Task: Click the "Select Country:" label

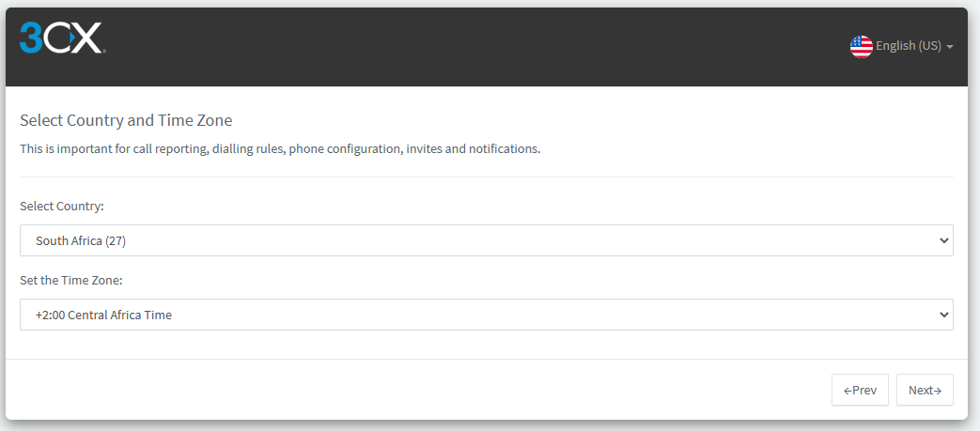Action: [x=62, y=207]
